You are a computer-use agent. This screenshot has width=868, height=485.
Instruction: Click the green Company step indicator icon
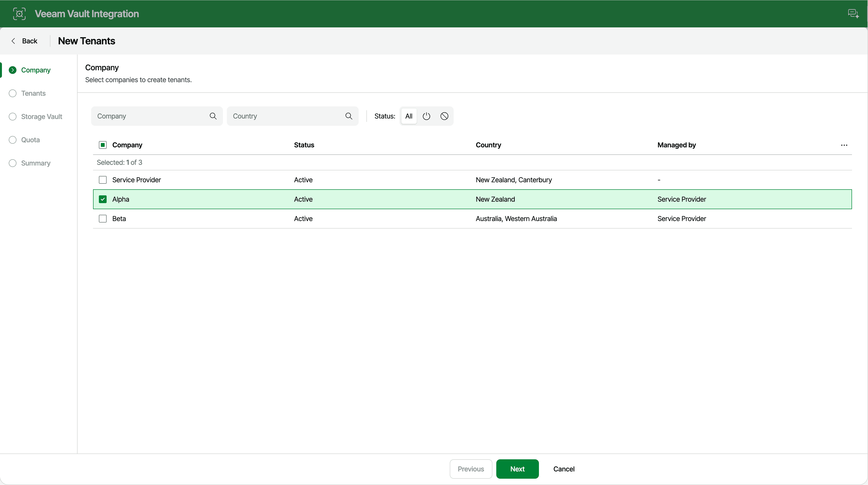click(x=12, y=70)
